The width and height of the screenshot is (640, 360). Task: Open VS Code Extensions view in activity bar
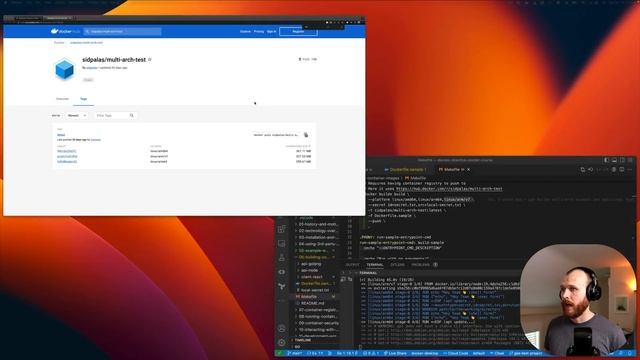tap(282, 229)
